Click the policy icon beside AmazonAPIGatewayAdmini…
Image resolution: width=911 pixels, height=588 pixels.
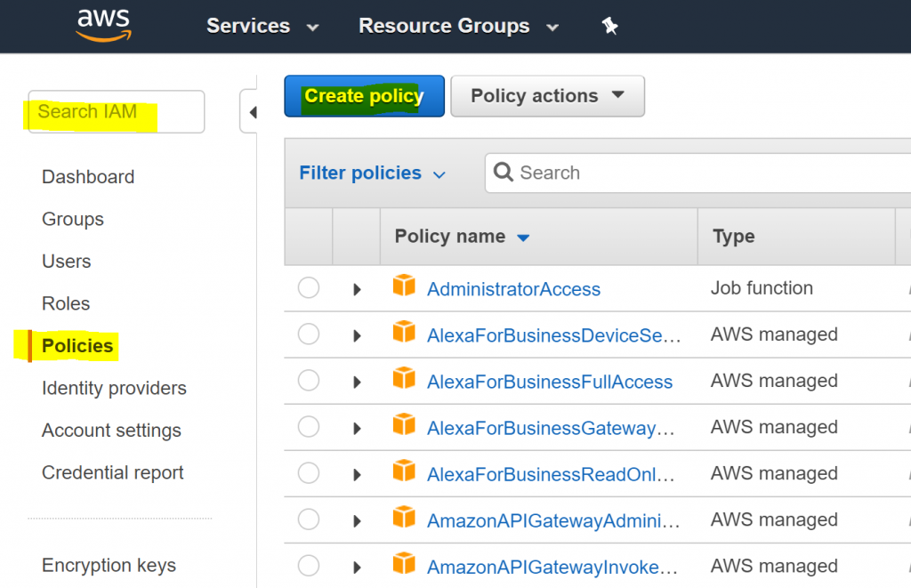coord(404,518)
